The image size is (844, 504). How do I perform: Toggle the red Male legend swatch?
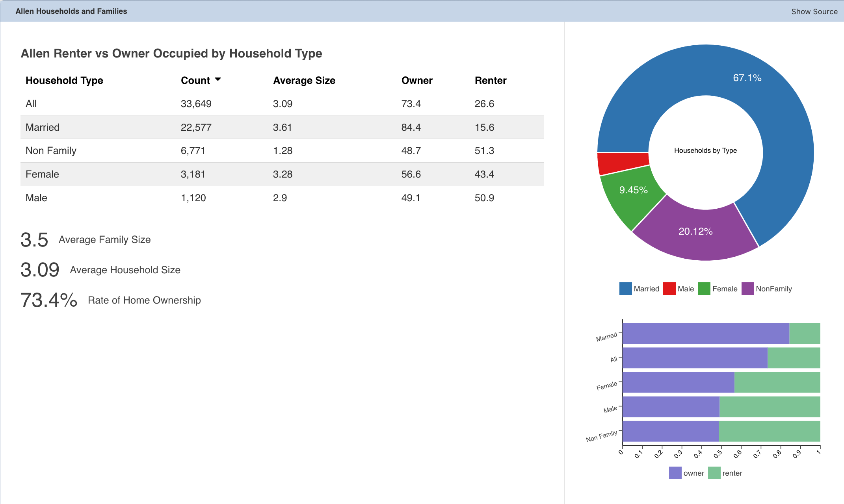coord(669,289)
